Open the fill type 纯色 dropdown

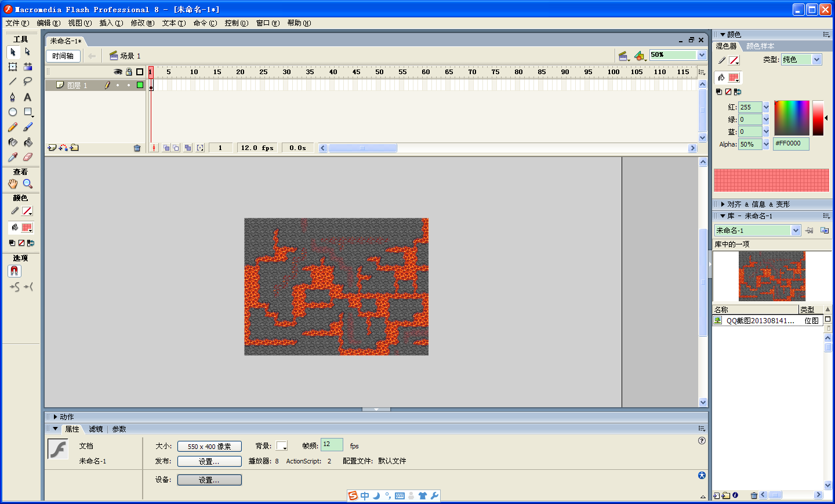tap(816, 60)
